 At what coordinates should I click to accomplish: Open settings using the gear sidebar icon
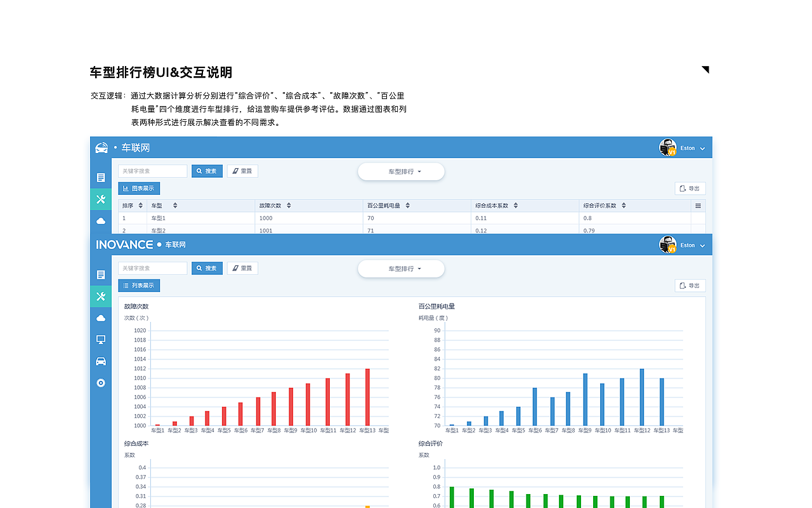pyautogui.click(x=100, y=382)
